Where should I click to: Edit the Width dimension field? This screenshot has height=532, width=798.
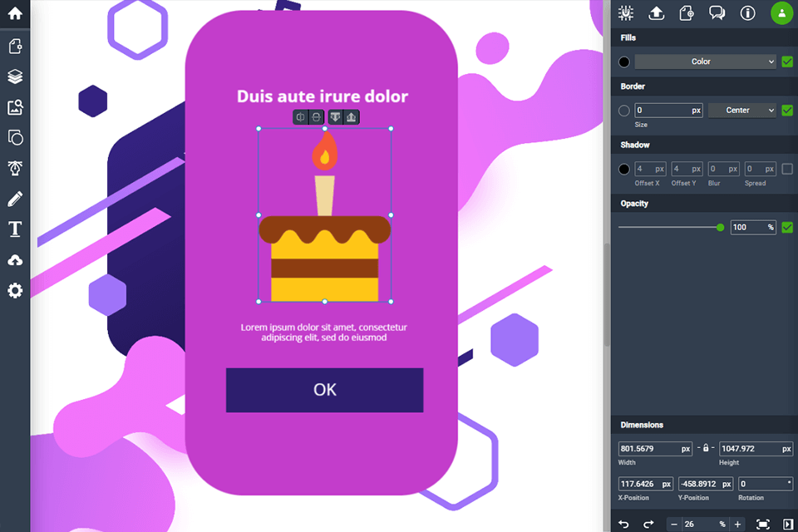[655, 449]
